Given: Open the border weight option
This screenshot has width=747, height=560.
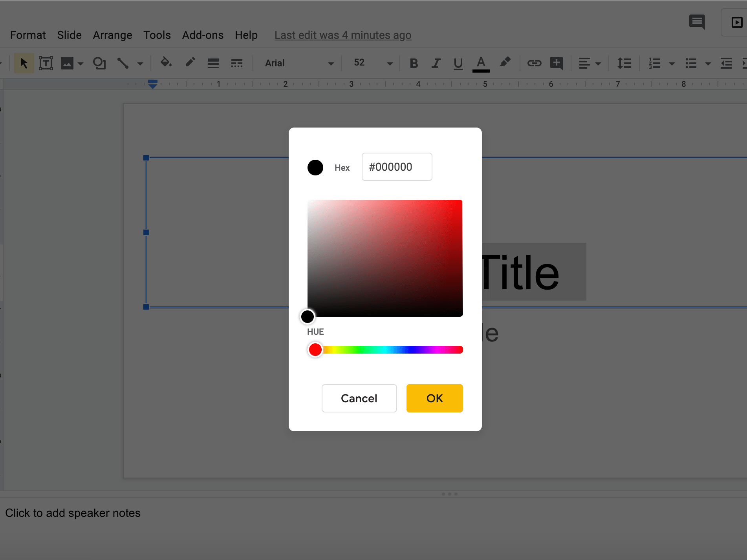Looking at the screenshot, I should (213, 63).
